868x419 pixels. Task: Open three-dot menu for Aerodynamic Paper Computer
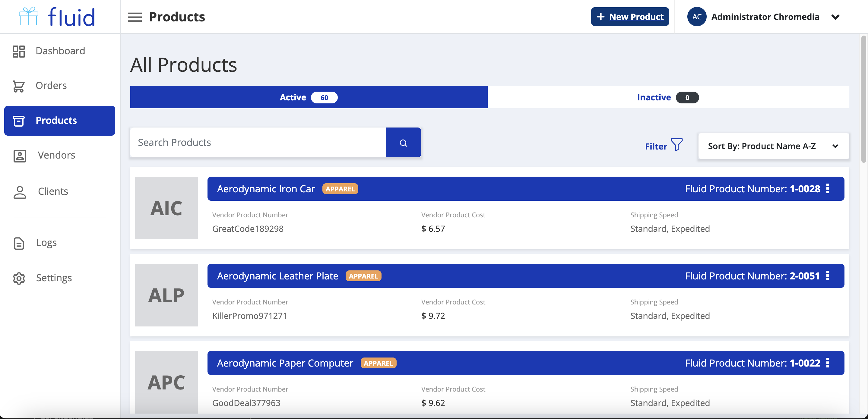click(x=828, y=363)
